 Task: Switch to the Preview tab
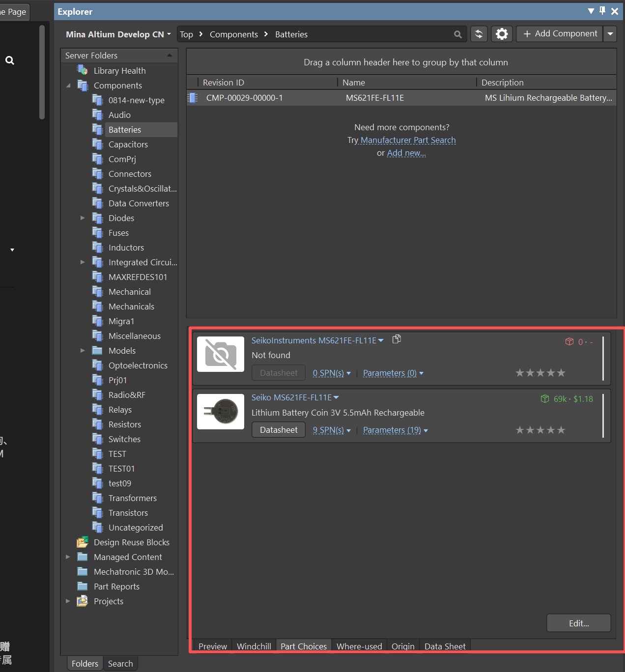(213, 646)
